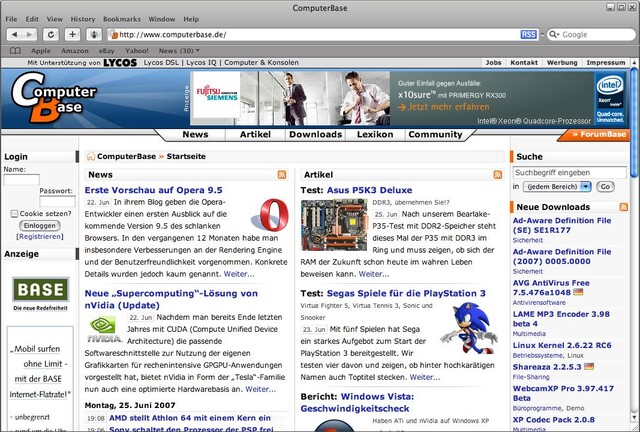This screenshot has width=640, height=432.
Task: Open the Bookmarks menu
Action: (122, 19)
